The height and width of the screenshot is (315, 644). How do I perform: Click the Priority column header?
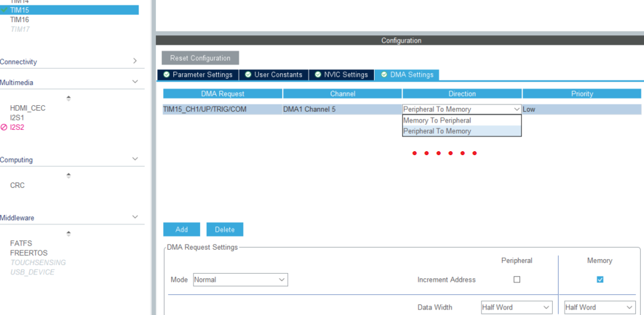pyautogui.click(x=582, y=94)
